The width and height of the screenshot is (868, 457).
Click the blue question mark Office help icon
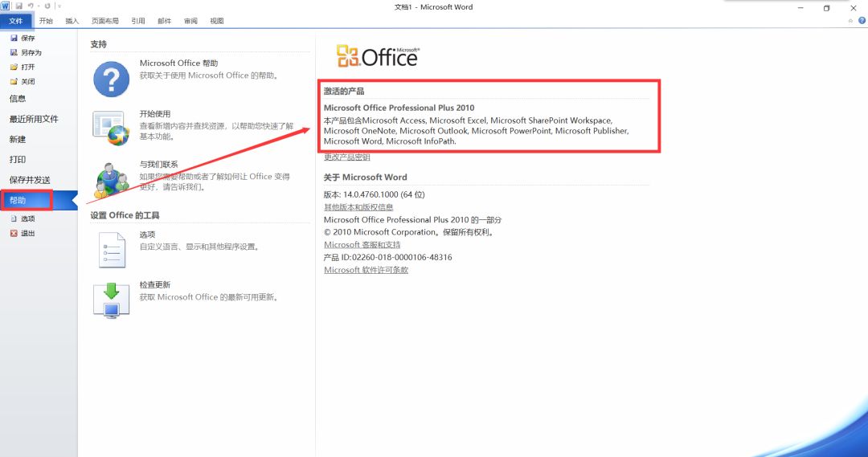click(x=111, y=80)
